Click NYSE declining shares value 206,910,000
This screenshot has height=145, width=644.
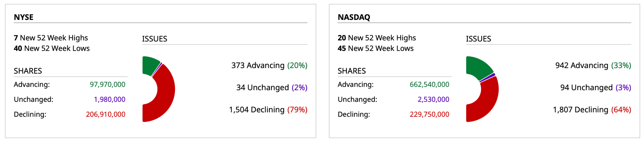pos(106,114)
